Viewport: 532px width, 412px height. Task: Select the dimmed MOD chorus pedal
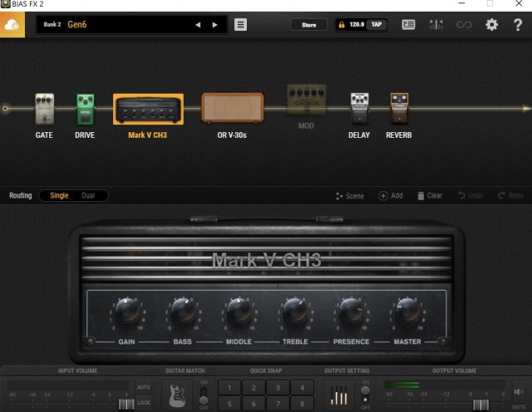click(307, 100)
